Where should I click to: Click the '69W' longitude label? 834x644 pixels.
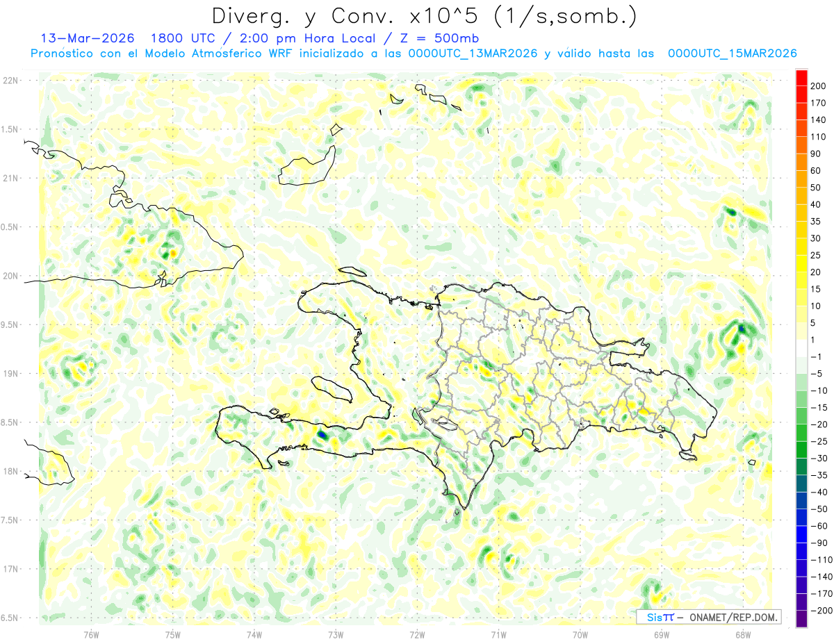pos(662,634)
